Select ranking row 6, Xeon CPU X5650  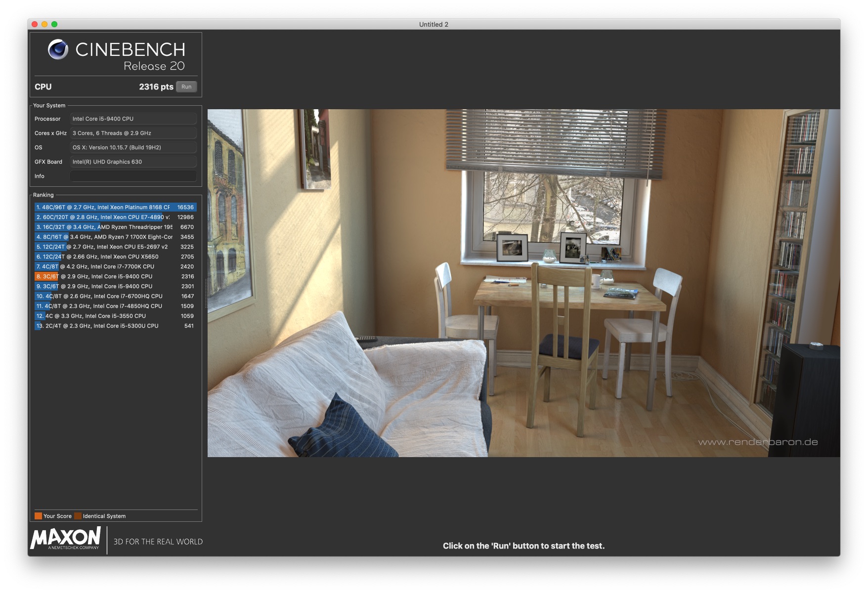point(116,256)
